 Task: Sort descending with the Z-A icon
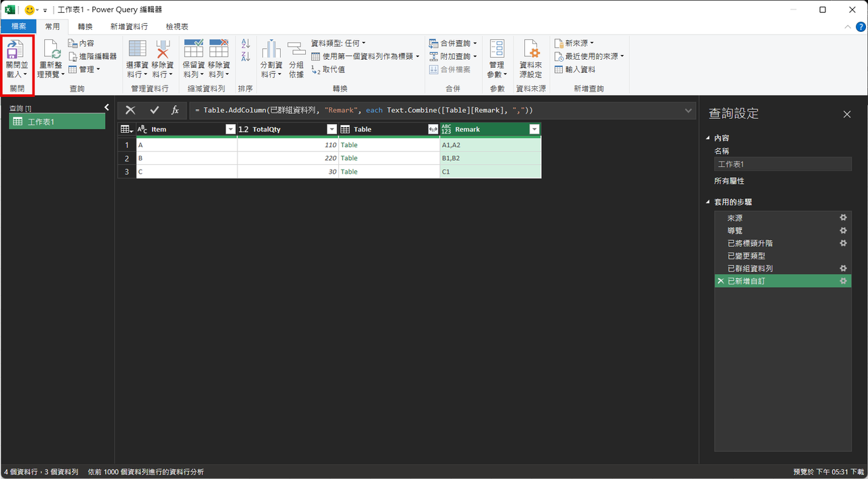click(245, 57)
